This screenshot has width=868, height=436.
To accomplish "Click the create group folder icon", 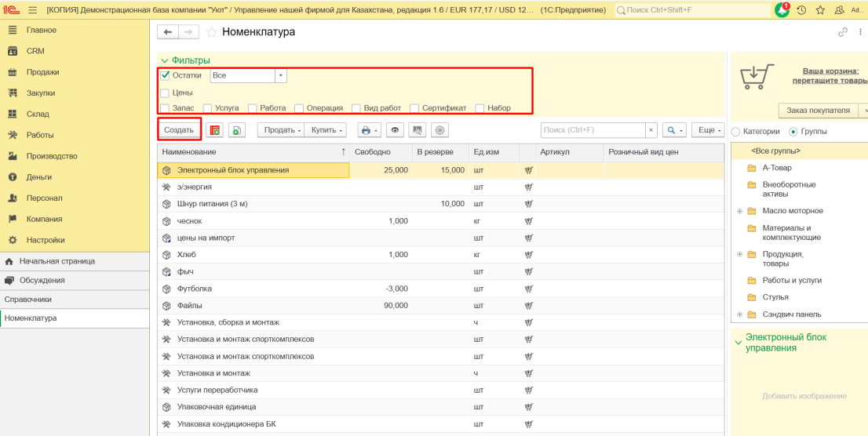I will tap(214, 130).
